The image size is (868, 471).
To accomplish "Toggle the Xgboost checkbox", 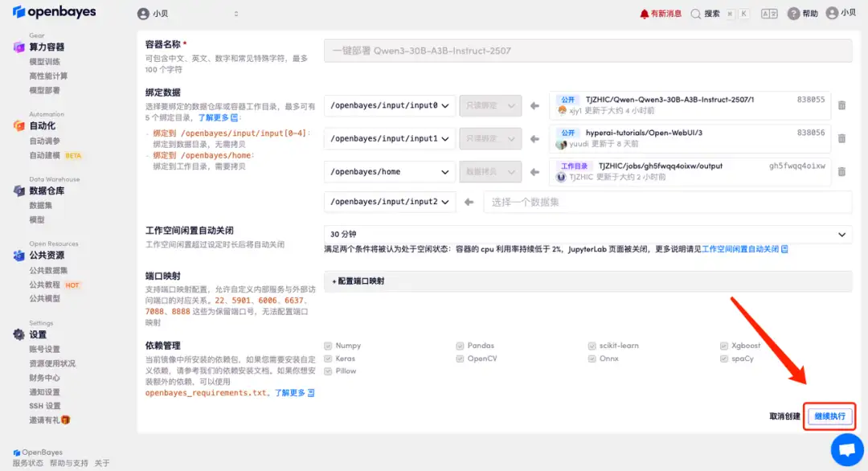I will click(723, 346).
